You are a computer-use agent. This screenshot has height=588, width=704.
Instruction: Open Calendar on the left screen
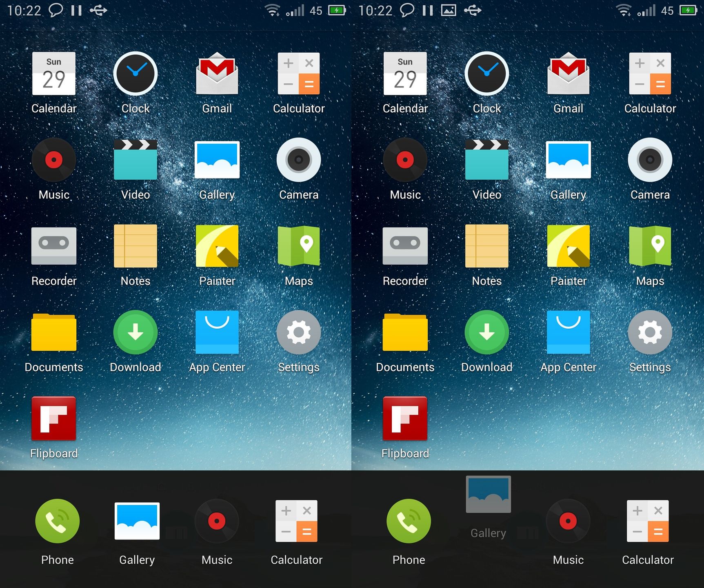(x=54, y=73)
